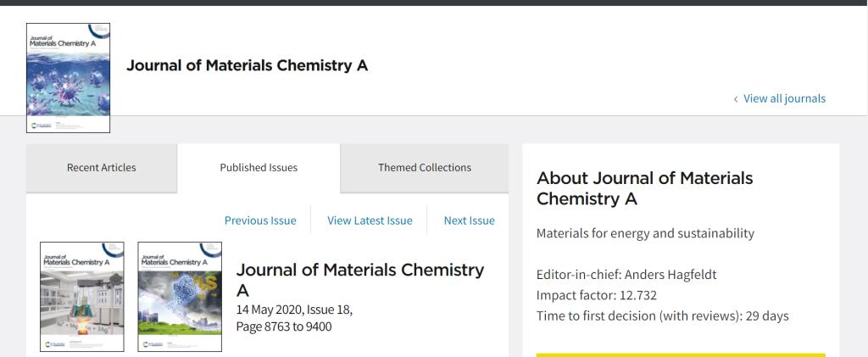Click the Impact factor 12.732 line
This screenshot has height=357, width=868.
[596, 295]
